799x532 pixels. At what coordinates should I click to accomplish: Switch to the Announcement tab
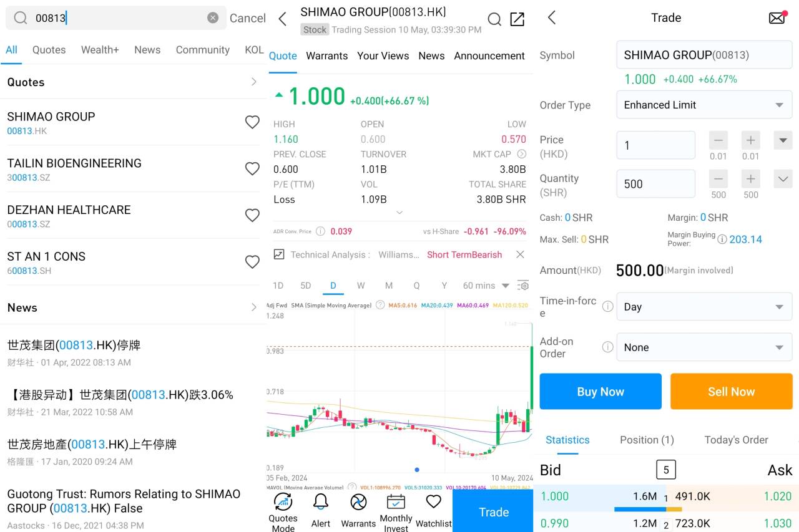[x=489, y=56]
